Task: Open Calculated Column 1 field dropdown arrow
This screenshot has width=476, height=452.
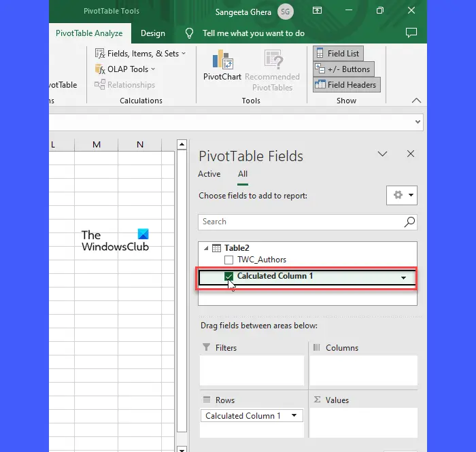Action: [x=403, y=277]
